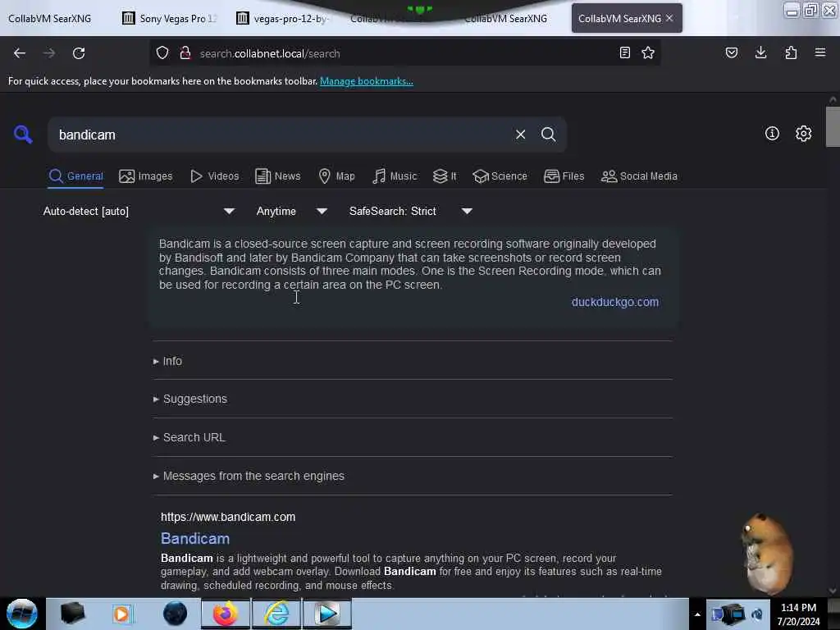This screenshot has height=630, width=840.
Task: Click the address bar URL
Action: pyautogui.click(x=269, y=53)
